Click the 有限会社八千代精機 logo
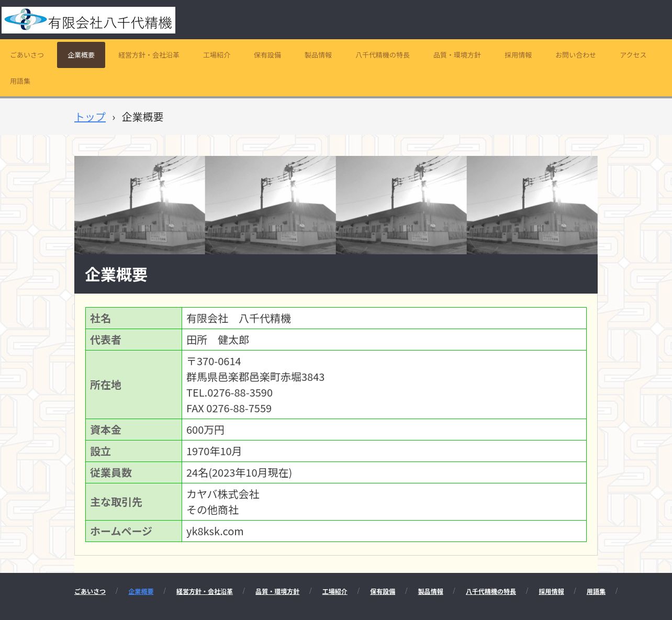 pyautogui.click(x=88, y=20)
